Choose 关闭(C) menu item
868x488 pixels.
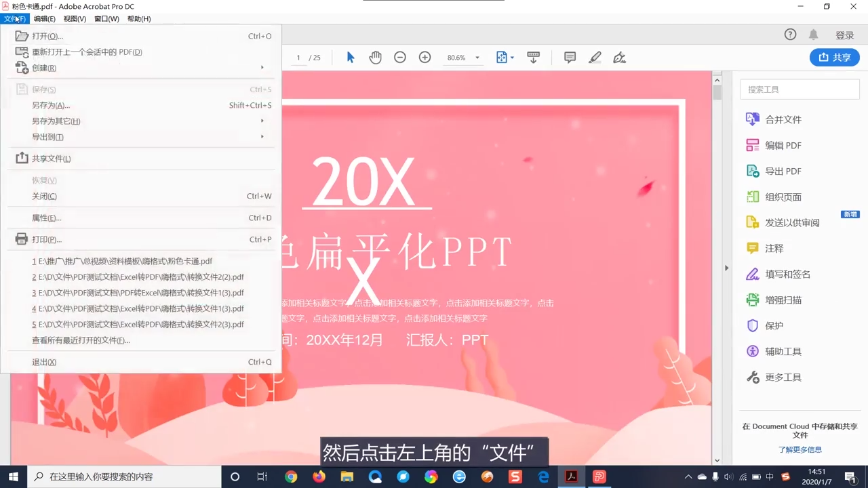click(142, 196)
